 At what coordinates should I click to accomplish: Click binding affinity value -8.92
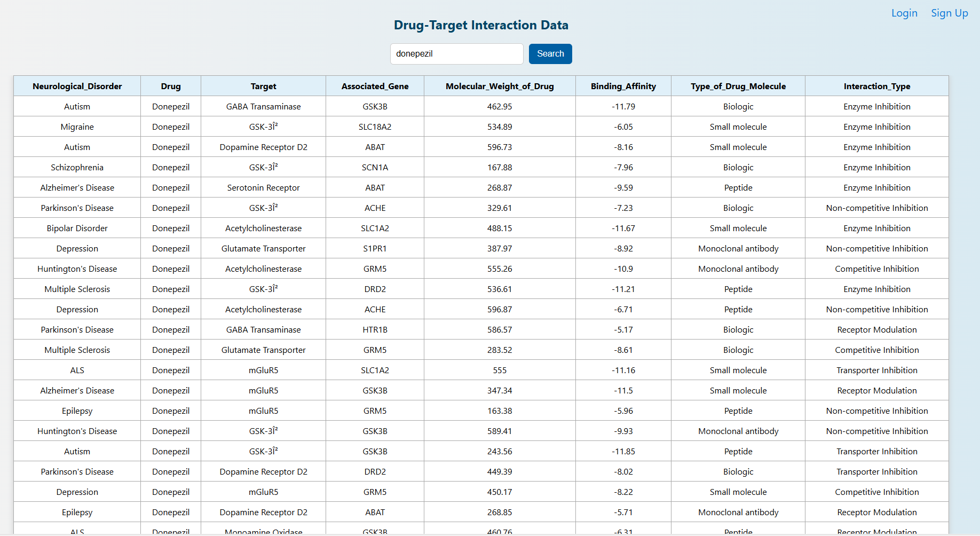pyautogui.click(x=623, y=248)
